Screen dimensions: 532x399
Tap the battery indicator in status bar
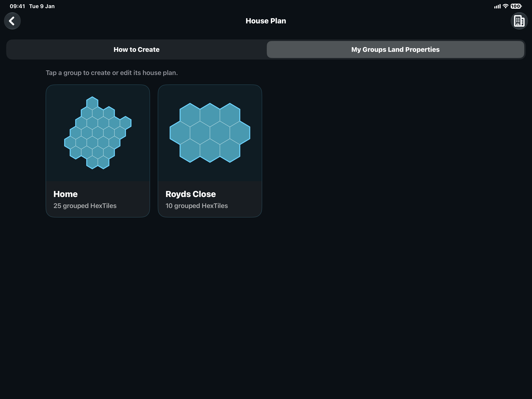click(x=516, y=6)
